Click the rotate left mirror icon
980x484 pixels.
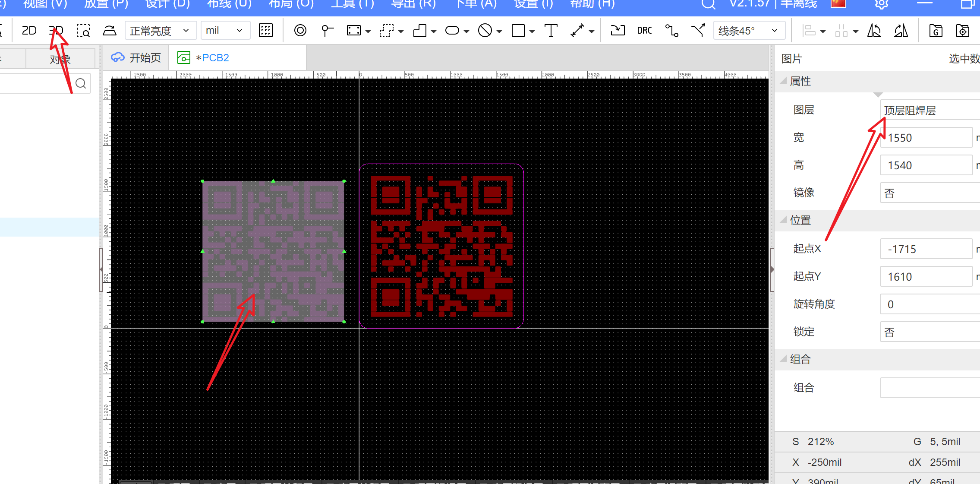click(x=874, y=31)
